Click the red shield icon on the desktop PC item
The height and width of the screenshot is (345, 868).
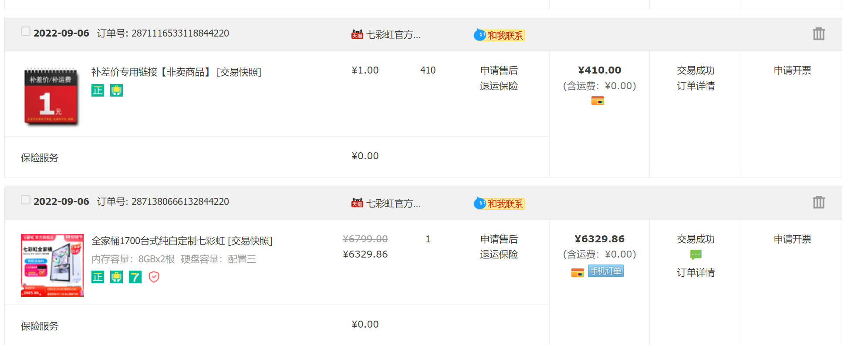[x=154, y=277]
